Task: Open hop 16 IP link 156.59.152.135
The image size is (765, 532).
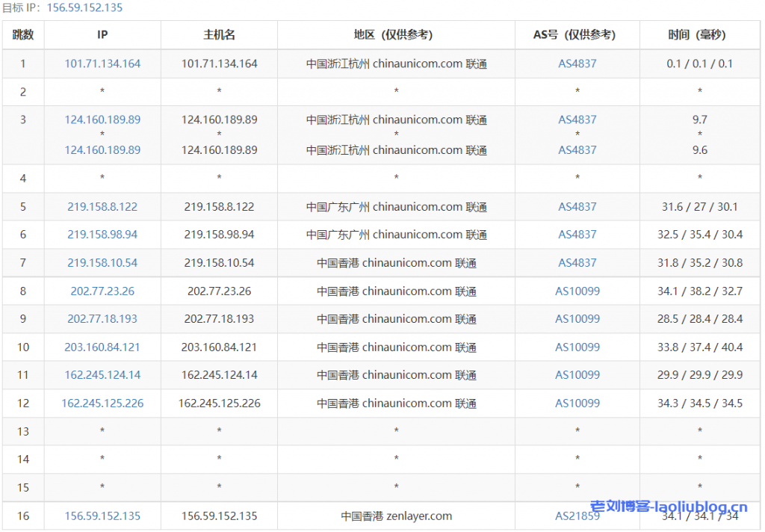Action: (102, 516)
